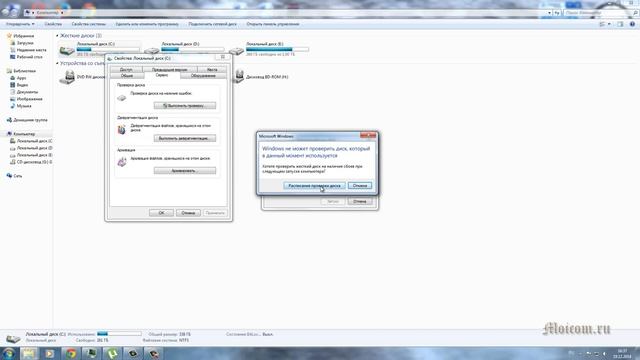Click OK in the disk properties window

coord(161,213)
